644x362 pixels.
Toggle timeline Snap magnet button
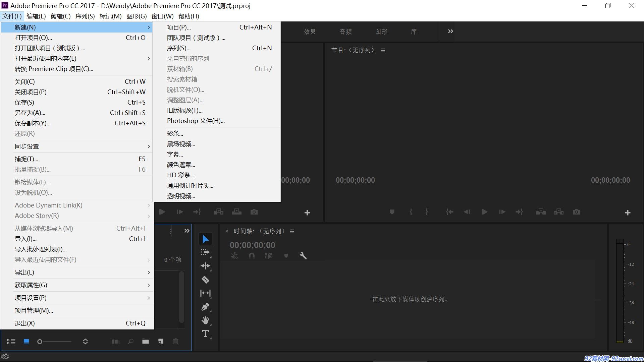point(252,256)
